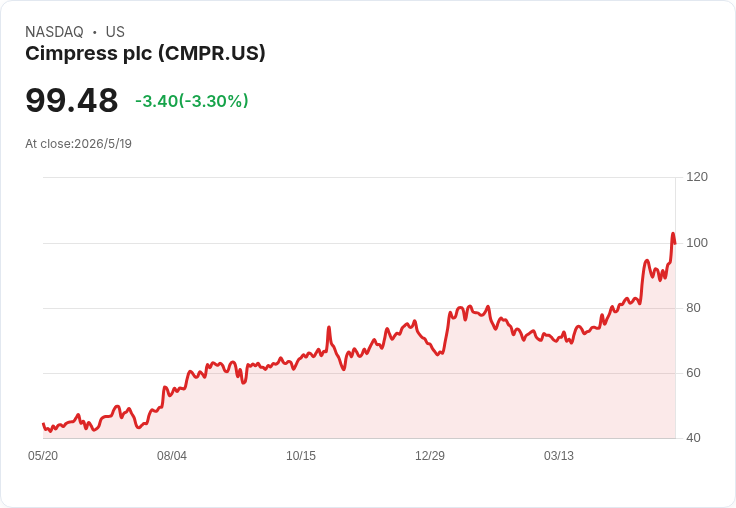Screen dimensions: 736x508
Task: Click the At close:2026/5/19 text
Action: click(x=78, y=144)
